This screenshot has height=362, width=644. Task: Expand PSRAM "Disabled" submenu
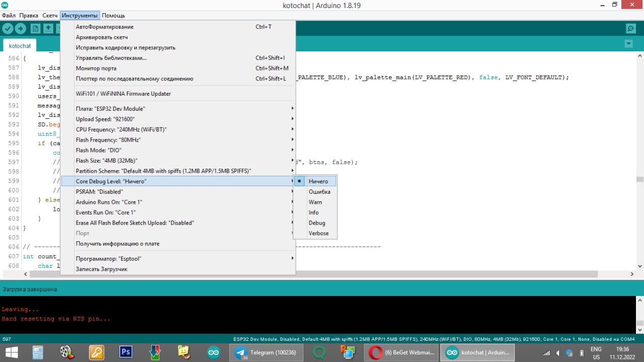tap(178, 192)
